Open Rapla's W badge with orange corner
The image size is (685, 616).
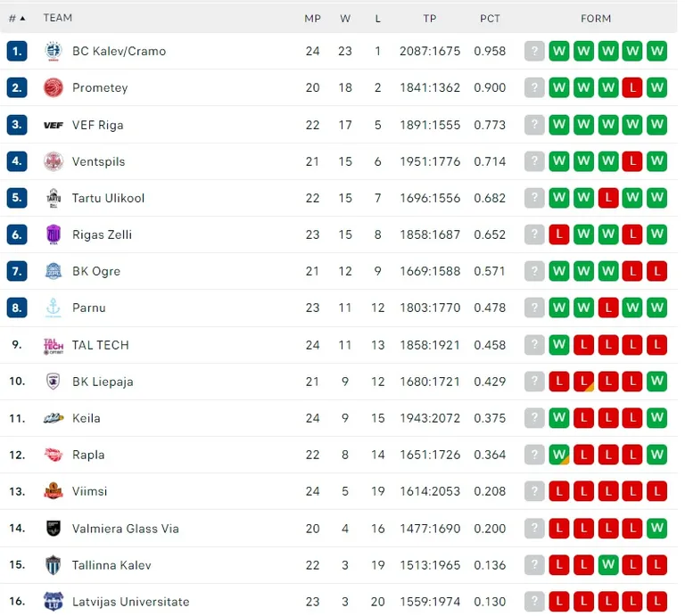(558, 455)
